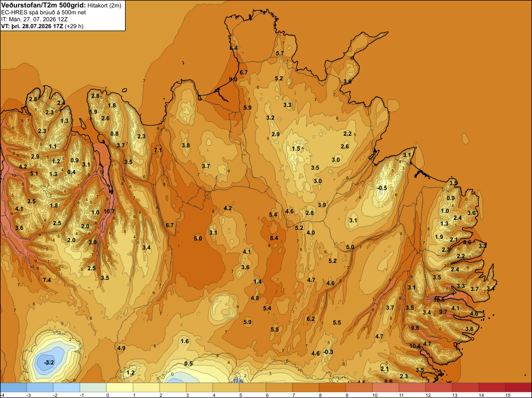This screenshot has height=398, width=532.
Task: Click the legend swatch between -3 and -2
Action: (40, 387)
